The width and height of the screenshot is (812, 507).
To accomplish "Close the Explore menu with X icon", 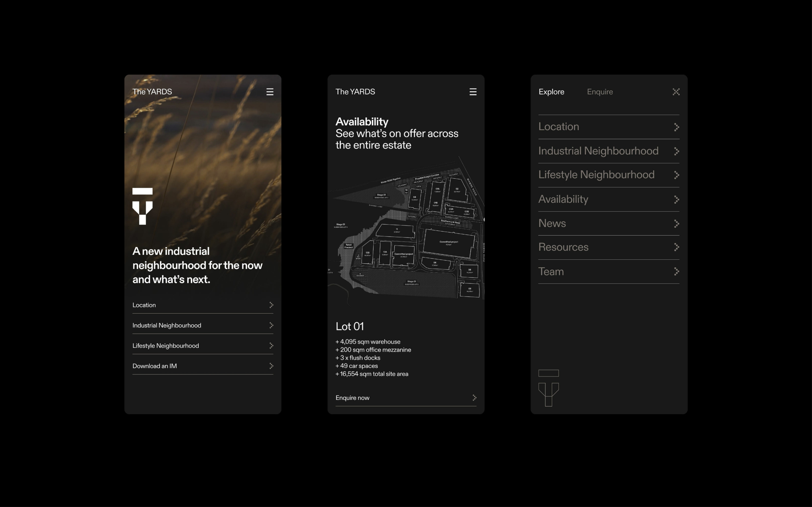I will tap(676, 92).
